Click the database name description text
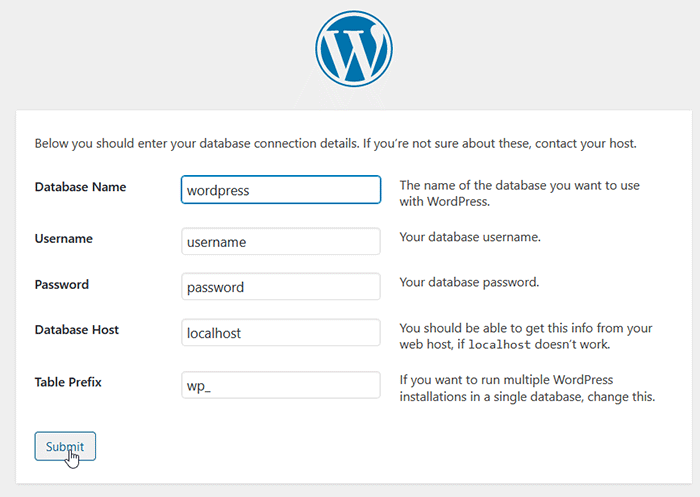The width and height of the screenshot is (700, 497). (519, 194)
